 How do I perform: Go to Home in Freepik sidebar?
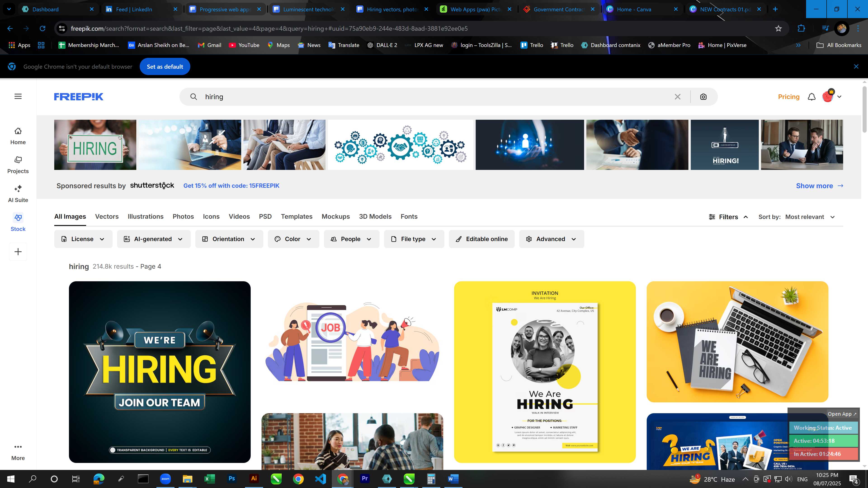click(x=18, y=136)
